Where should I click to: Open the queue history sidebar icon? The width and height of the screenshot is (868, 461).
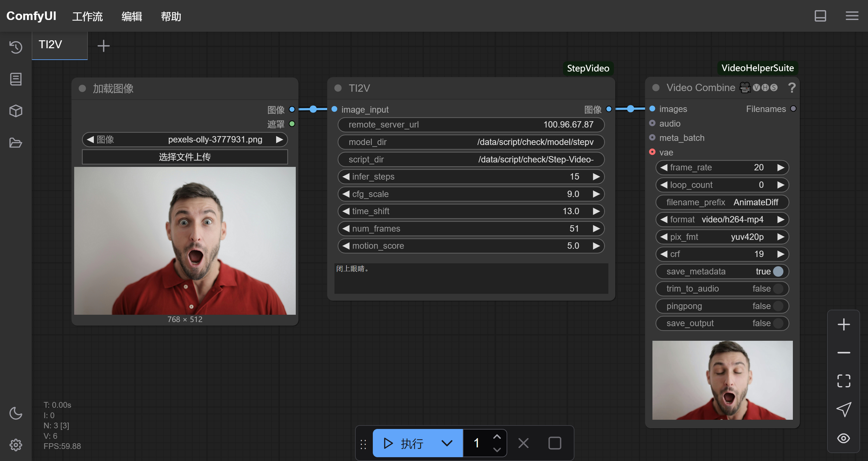[x=16, y=47]
